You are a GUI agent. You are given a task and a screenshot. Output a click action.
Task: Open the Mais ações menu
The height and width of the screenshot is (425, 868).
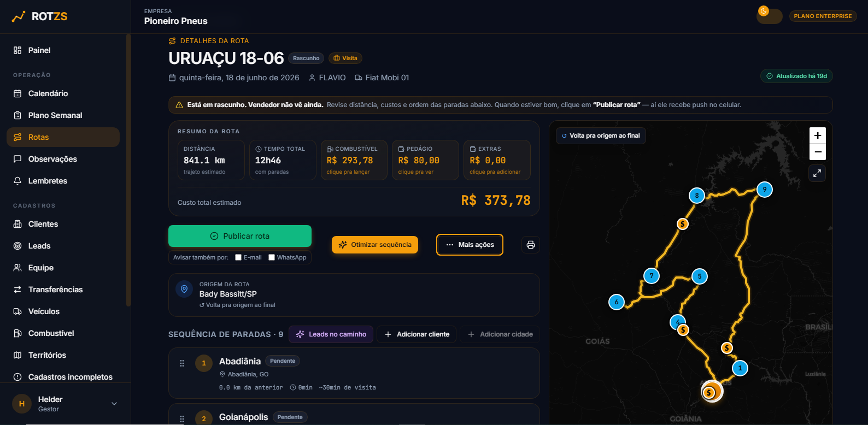click(x=470, y=245)
